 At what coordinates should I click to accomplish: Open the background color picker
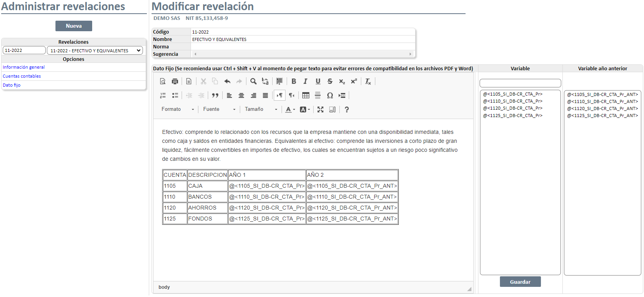(305, 109)
